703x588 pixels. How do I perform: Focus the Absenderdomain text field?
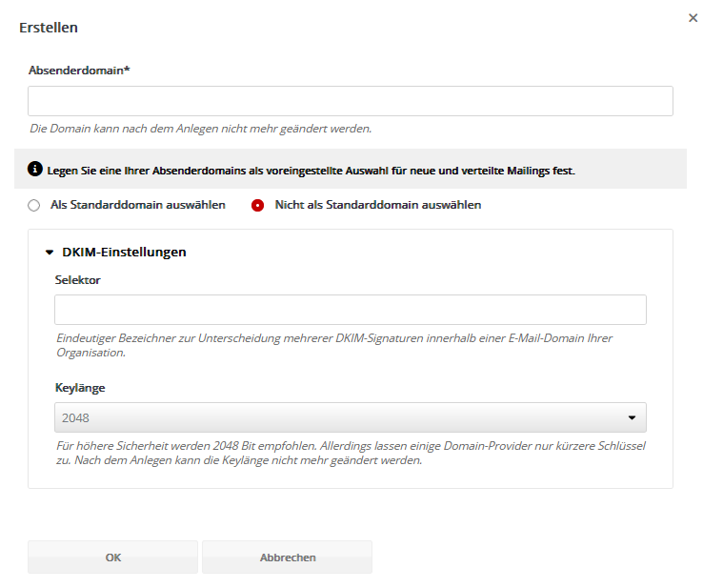350,101
